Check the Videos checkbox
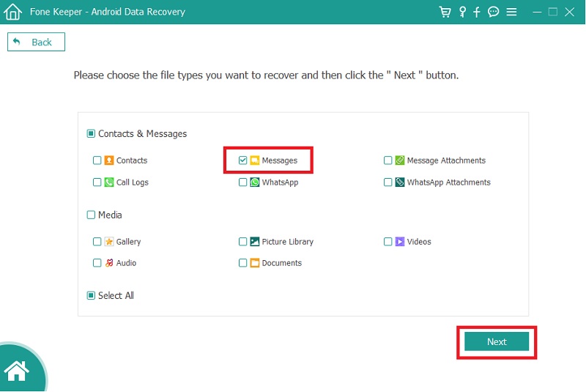Screen dimensions: 586x392 click(x=388, y=242)
